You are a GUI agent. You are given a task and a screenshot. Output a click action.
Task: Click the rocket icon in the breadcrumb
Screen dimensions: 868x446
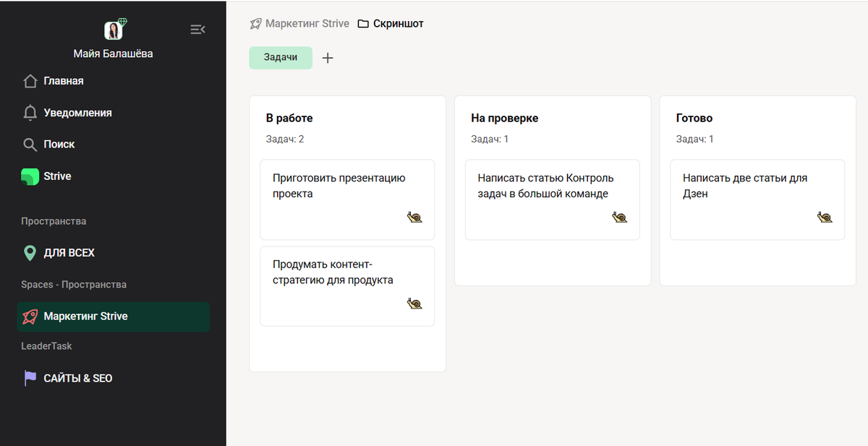click(x=255, y=23)
